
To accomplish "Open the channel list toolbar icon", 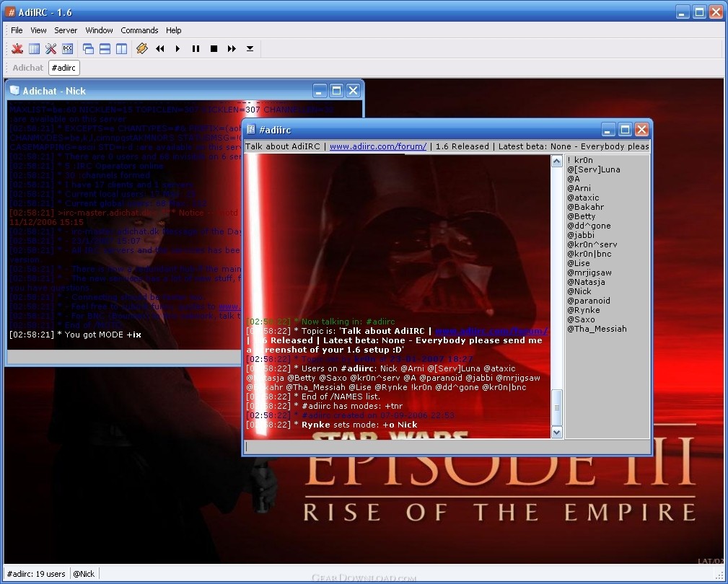I will 35,48.
